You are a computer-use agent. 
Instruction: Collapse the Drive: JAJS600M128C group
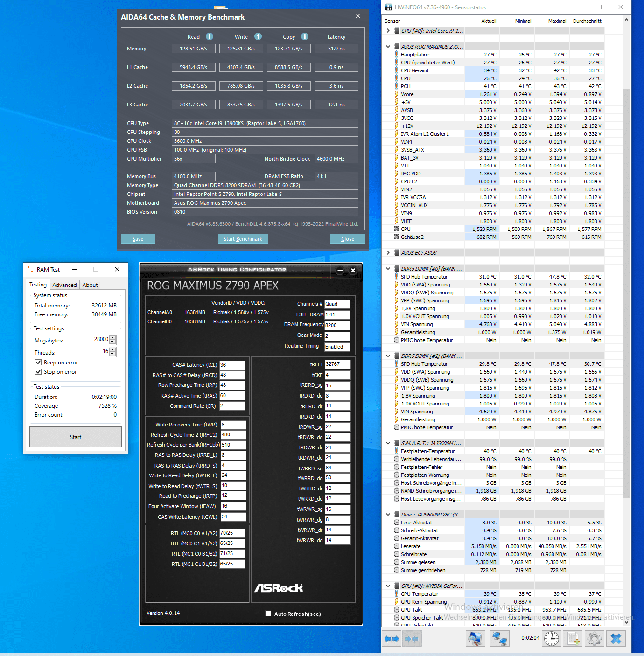pos(388,515)
